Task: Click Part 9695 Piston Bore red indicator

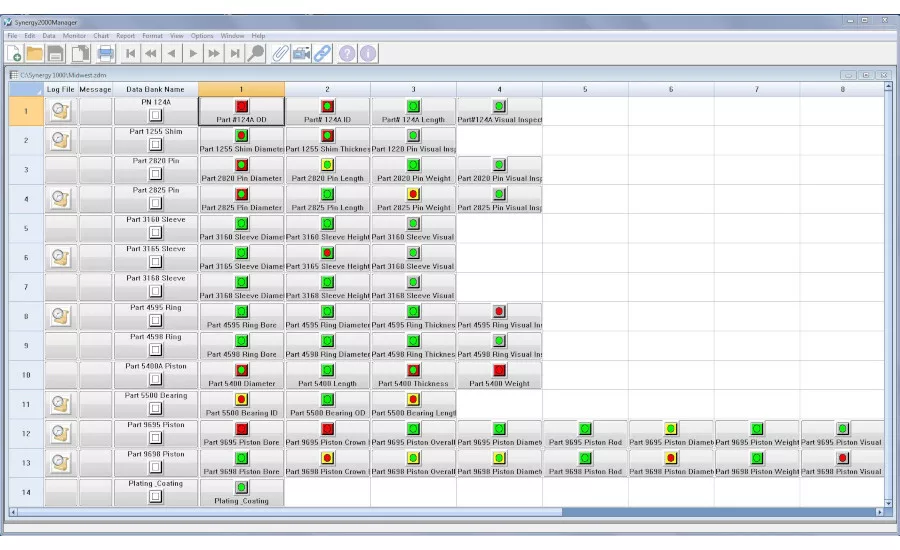Action: coord(242,429)
